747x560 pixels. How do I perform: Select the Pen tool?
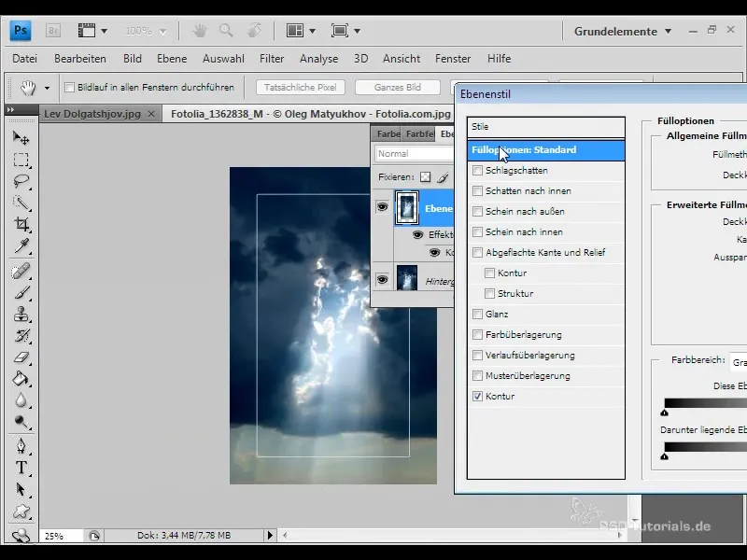tap(21, 446)
